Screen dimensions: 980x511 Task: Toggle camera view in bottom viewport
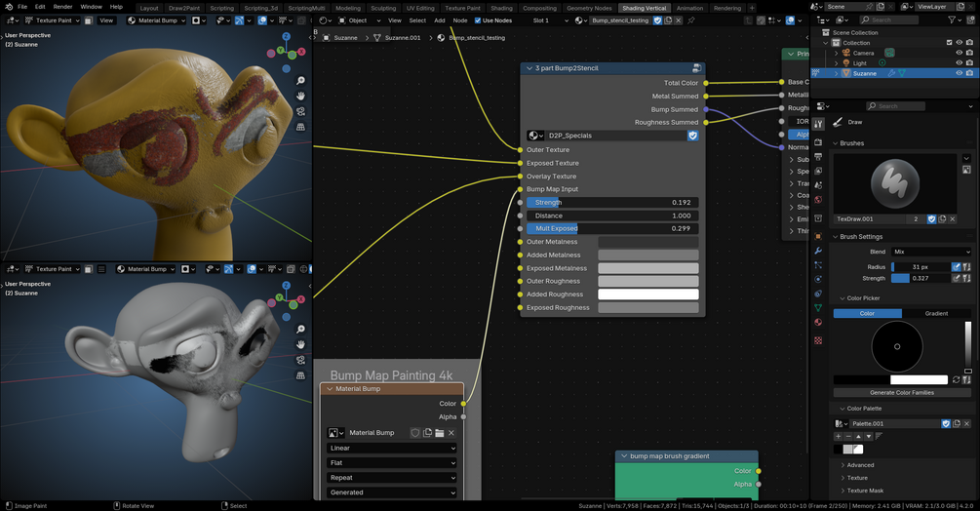[x=300, y=360]
